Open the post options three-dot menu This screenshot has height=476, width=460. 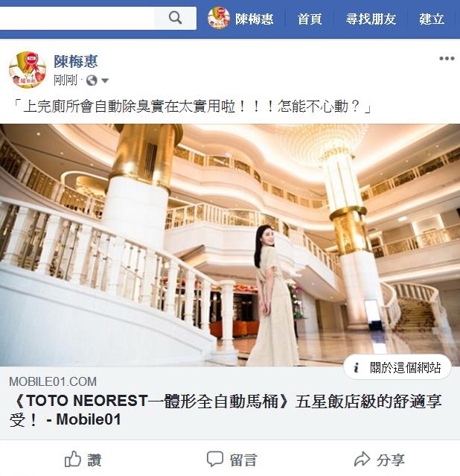(447, 58)
